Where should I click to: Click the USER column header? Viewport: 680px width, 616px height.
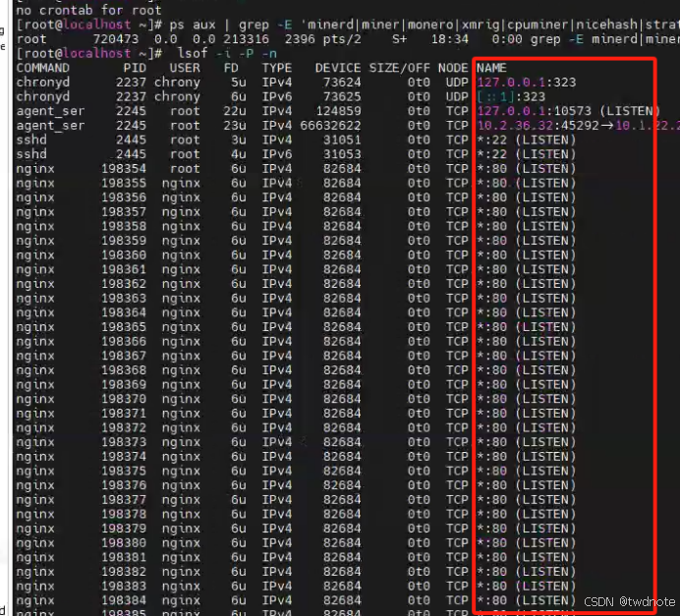[x=185, y=68]
